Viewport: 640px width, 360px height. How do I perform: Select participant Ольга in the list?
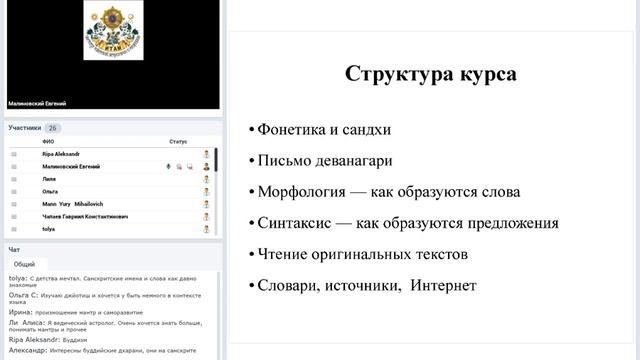pyautogui.click(x=50, y=191)
